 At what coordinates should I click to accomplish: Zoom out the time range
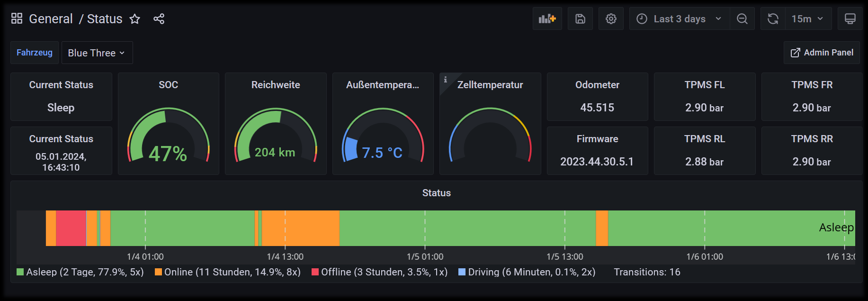[x=742, y=18]
